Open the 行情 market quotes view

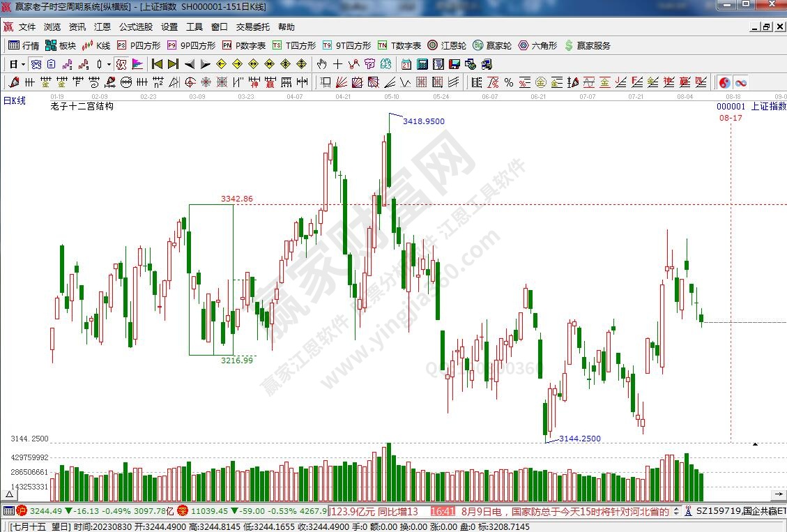(24, 45)
